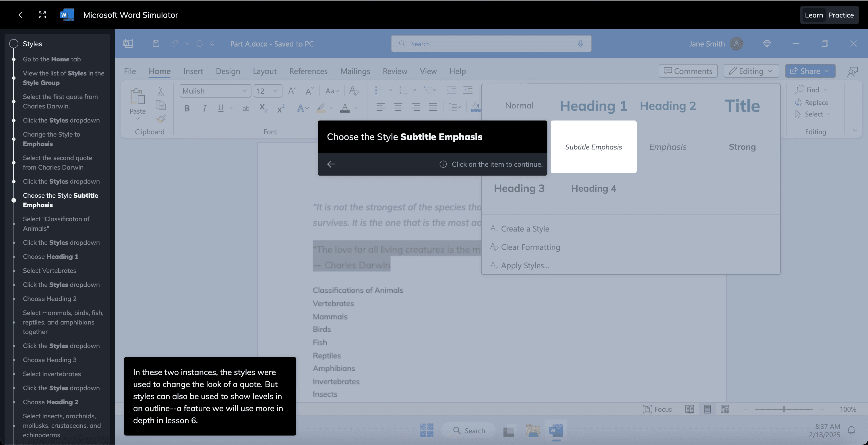Click the fullscreen expand icon
Screen dimensions: 868x445
click(x=42, y=15)
